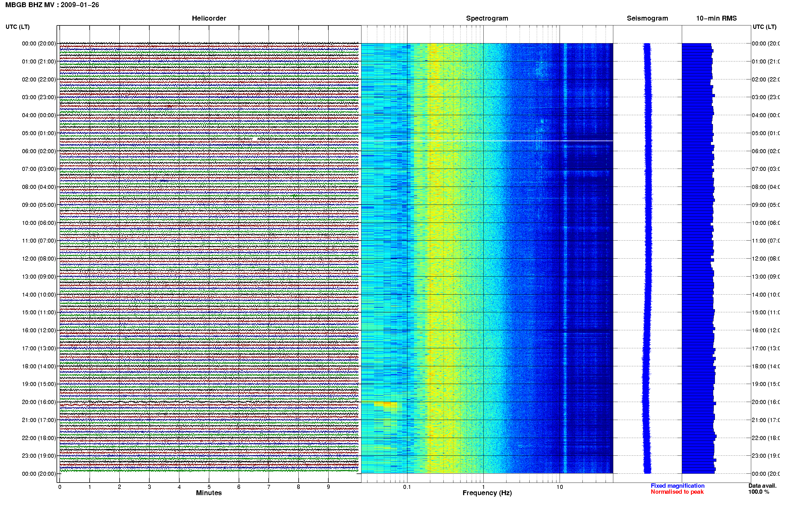Click the '0' tick on the Minutes axis

pyautogui.click(x=60, y=487)
